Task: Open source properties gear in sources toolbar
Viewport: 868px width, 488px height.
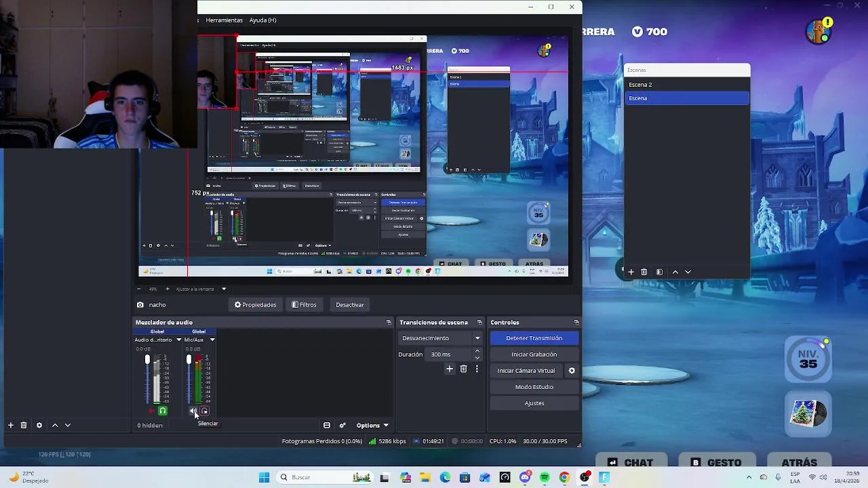Action: coord(39,425)
